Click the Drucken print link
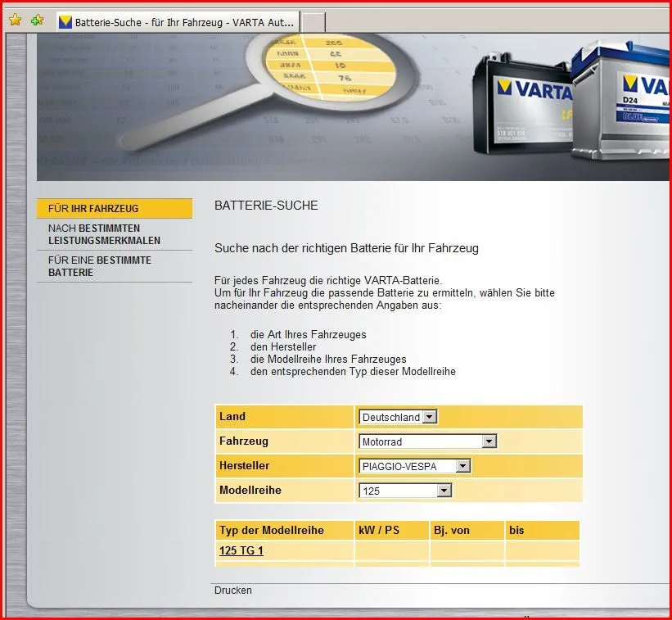Viewport: 672px width, 620px height. 233,590
